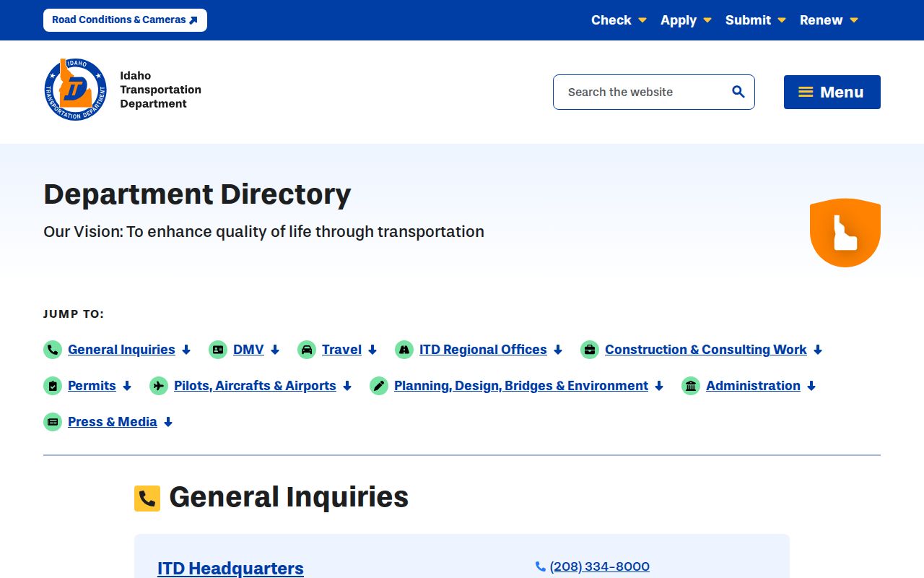Click the orange Idaho shield badge icon

click(845, 233)
